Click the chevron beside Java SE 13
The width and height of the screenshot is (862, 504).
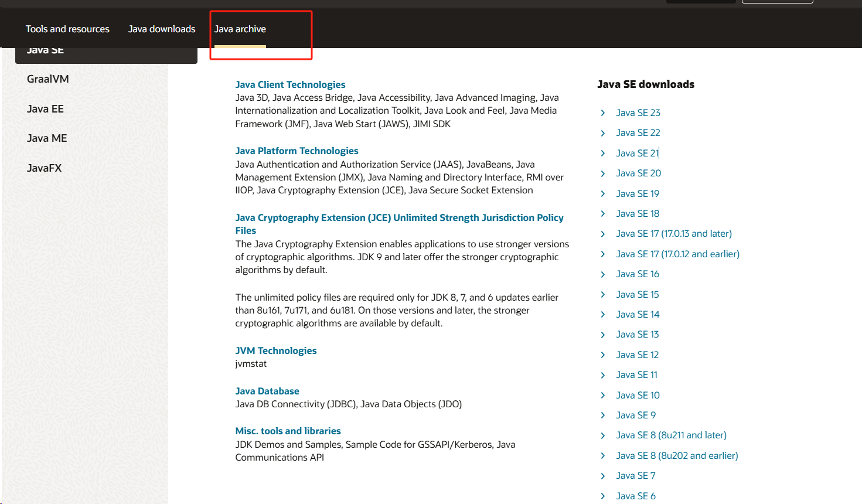pos(603,335)
